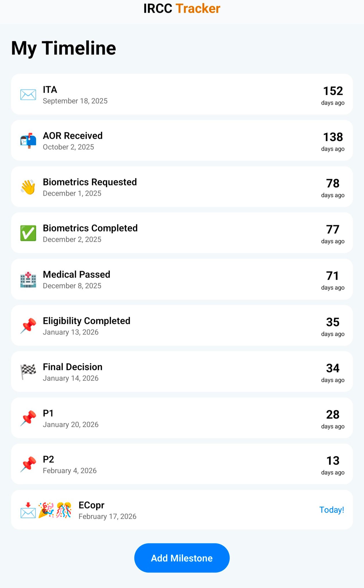Click the green checkmark Biometrics Completed icon

point(28,233)
